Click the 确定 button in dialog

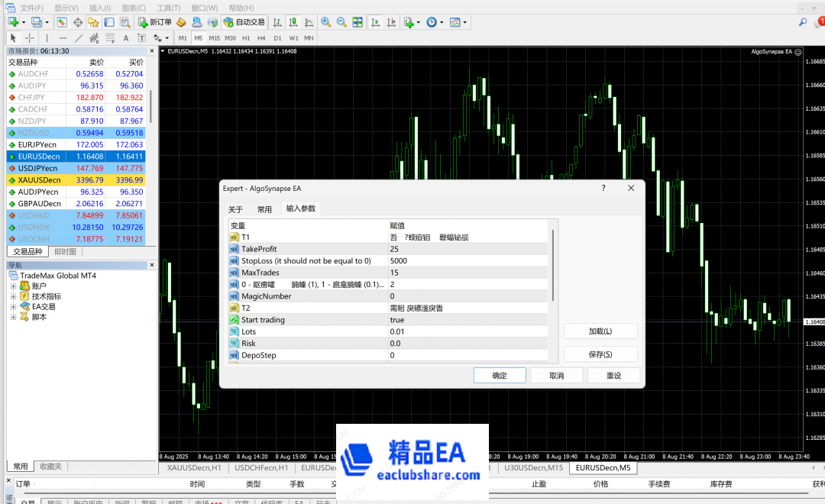point(499,376)
